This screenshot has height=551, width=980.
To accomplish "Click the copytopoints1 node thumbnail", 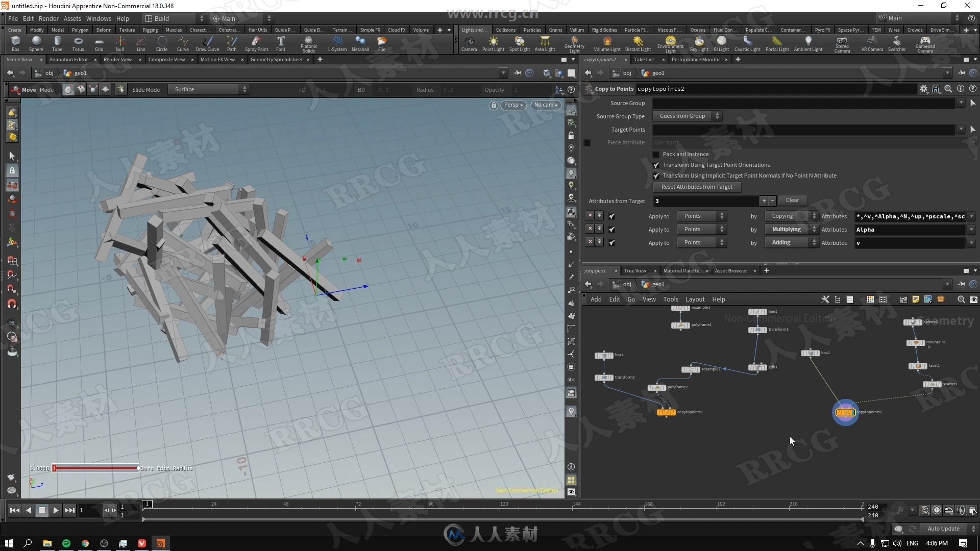I will coord(666,412).
